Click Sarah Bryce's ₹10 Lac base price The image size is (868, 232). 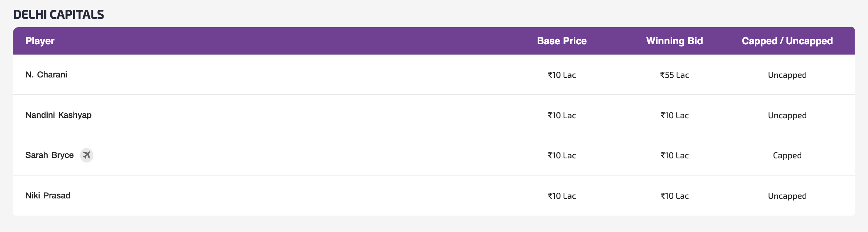(x=562, y=156)
